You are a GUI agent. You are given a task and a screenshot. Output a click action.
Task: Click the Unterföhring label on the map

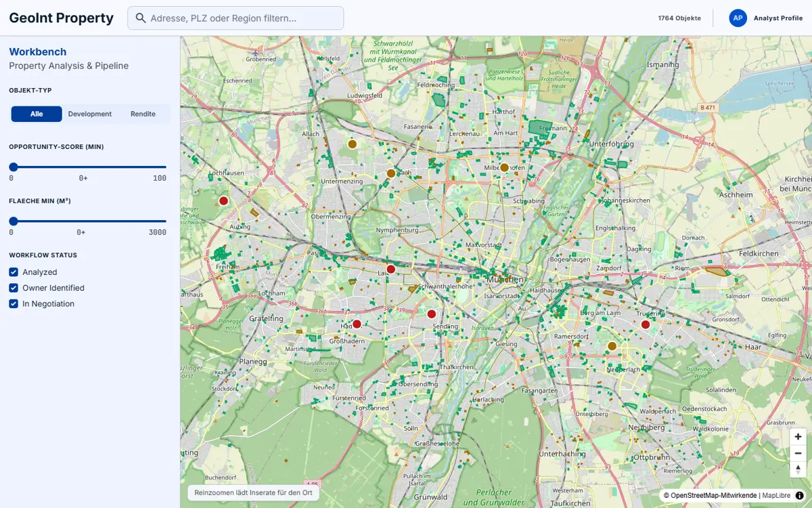tap(611, 144)
